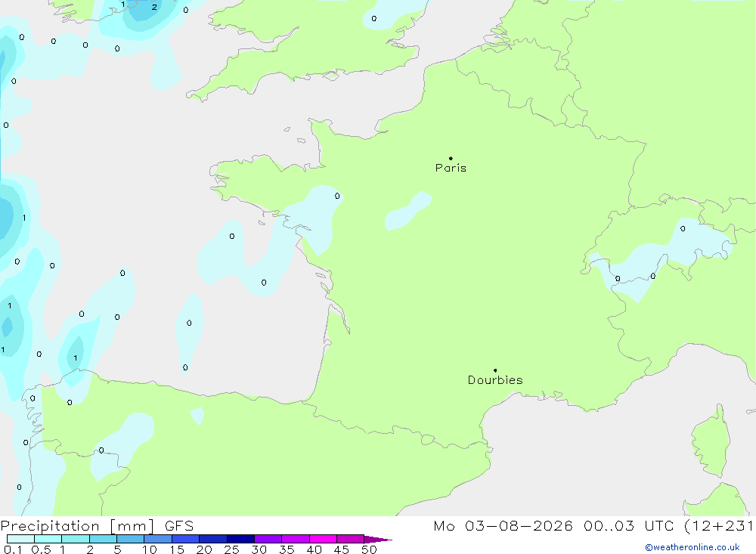This screenshot has width=756, height=554.
Task: Pick the 30–35 mm purple legend swatch
Action: click(268, 539)
